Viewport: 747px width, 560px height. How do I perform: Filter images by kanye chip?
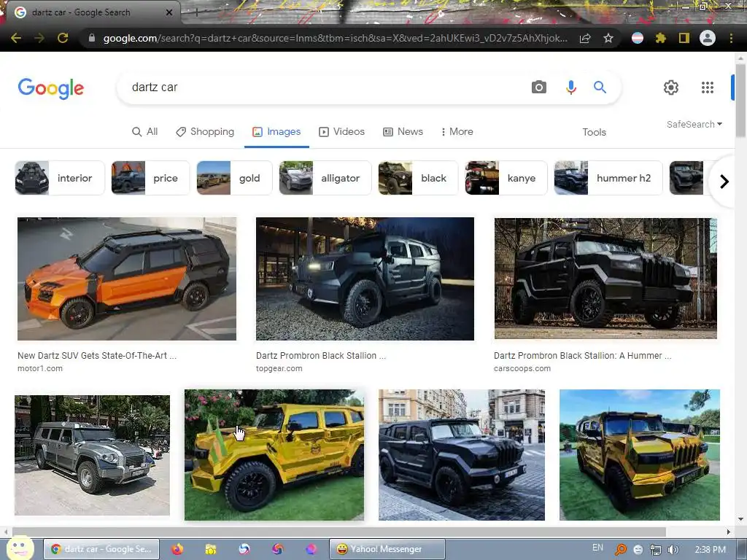506,178
